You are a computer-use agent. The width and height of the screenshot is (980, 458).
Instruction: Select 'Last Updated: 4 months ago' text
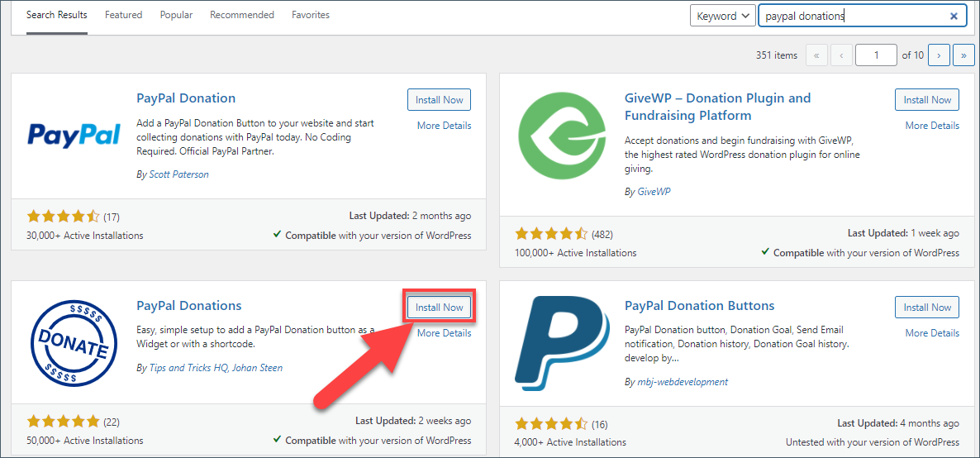pyautogui.click(x=898, y=423)
